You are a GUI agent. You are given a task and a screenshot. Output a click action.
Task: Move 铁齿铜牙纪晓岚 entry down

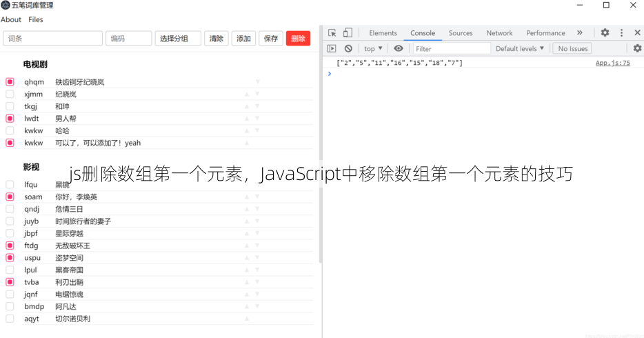257,81
